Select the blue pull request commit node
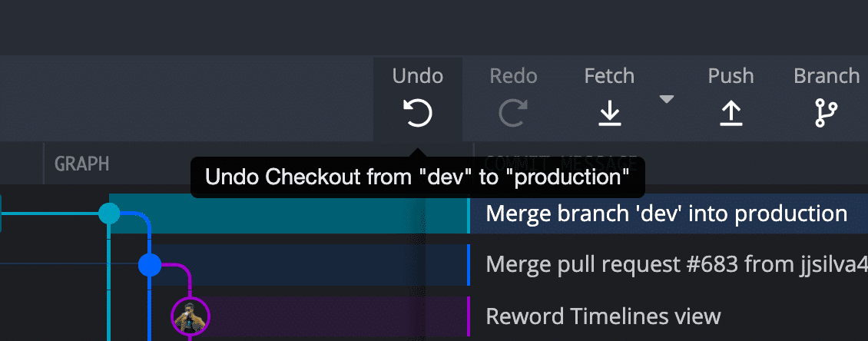 (x=150, y=265)
